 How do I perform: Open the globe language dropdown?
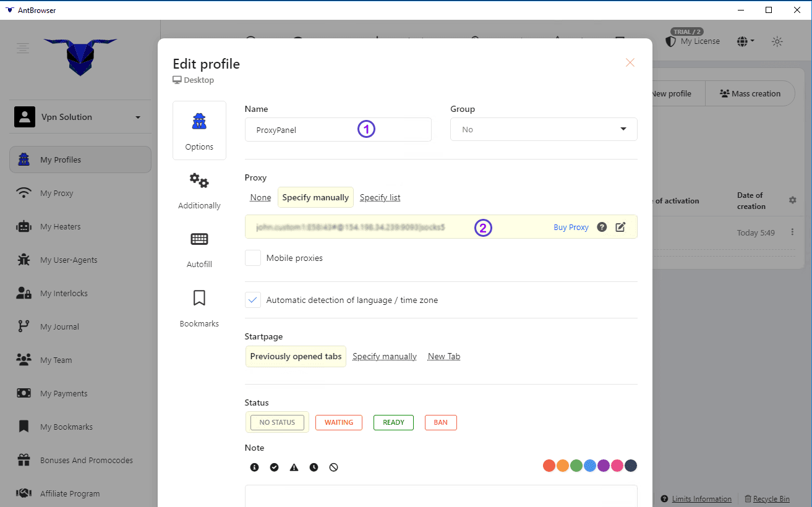tap(745, 41)
